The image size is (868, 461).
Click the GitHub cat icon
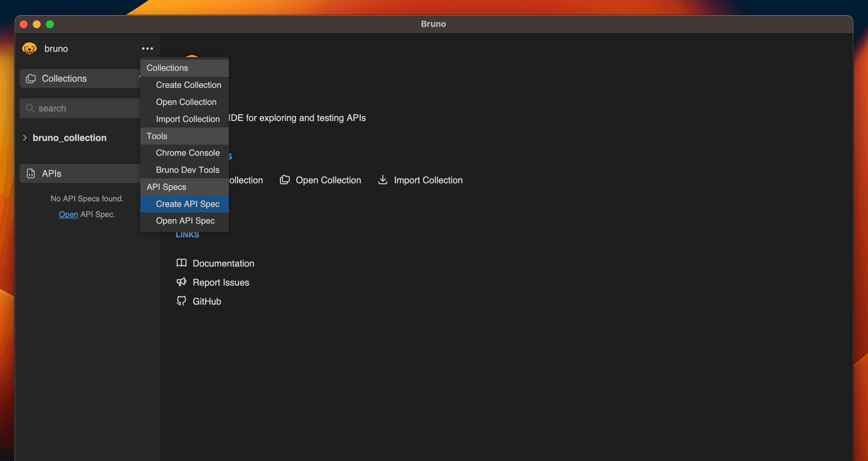coord(181,301)
